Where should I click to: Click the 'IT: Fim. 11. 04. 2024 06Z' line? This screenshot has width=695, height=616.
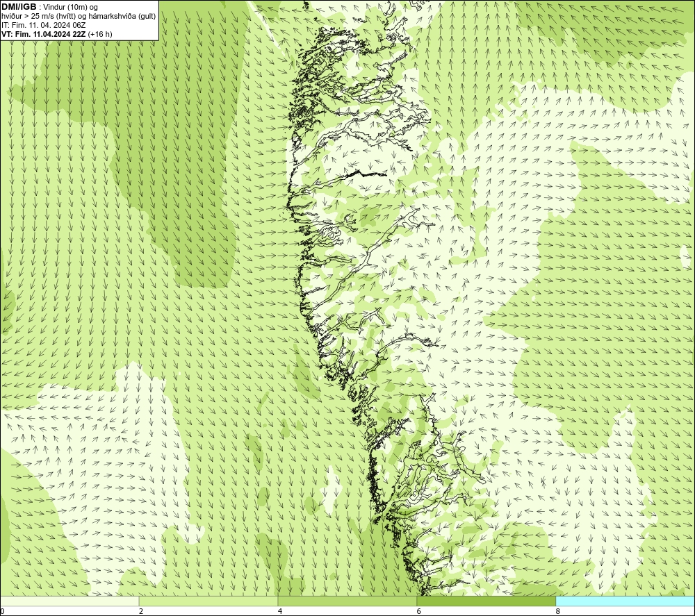[x=43, y=25]
